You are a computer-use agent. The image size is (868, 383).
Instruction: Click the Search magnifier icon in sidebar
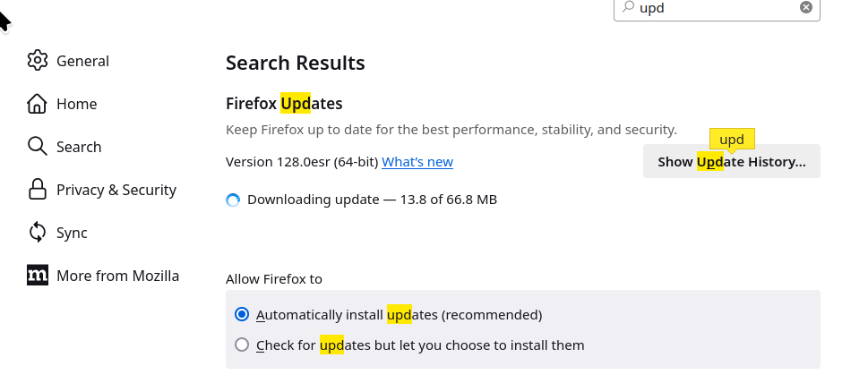(x=37, y=147)
